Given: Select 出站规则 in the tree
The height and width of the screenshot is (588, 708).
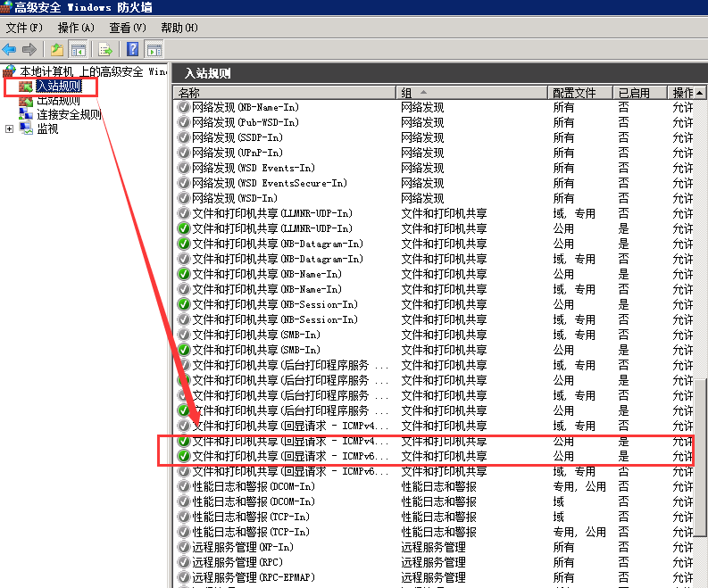Looking at the screenshot, I should 59,100.
